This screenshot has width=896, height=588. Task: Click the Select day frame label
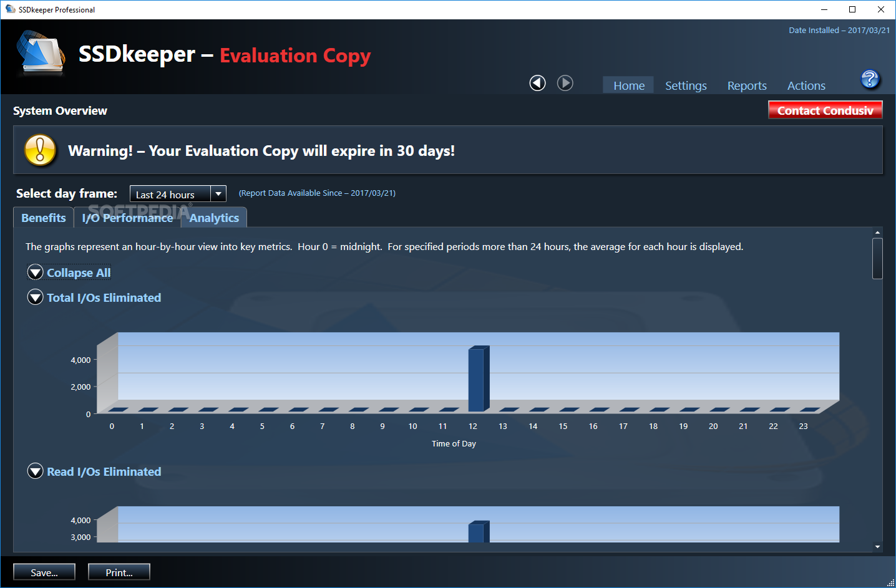coord(67,193)
